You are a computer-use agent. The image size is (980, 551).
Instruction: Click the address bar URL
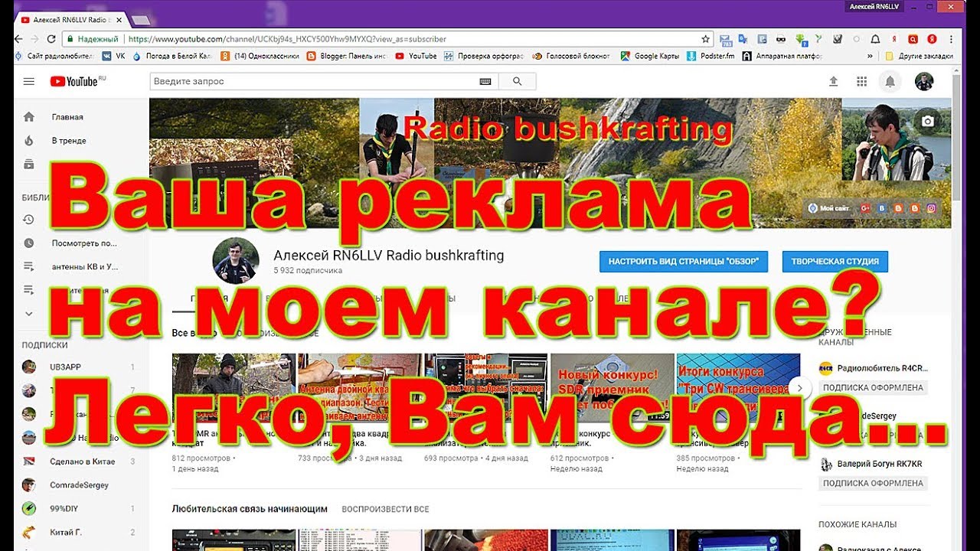(x=287, y=39)
